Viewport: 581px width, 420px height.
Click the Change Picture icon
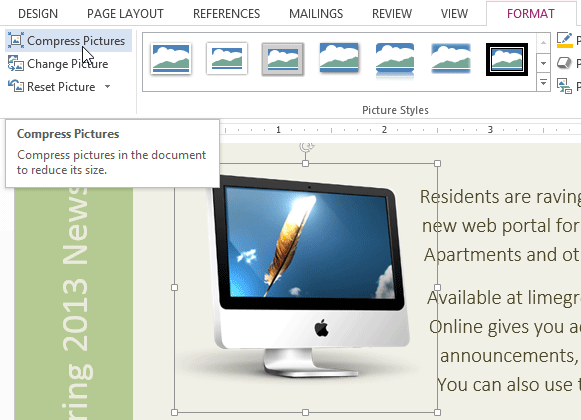click(16, 64)
